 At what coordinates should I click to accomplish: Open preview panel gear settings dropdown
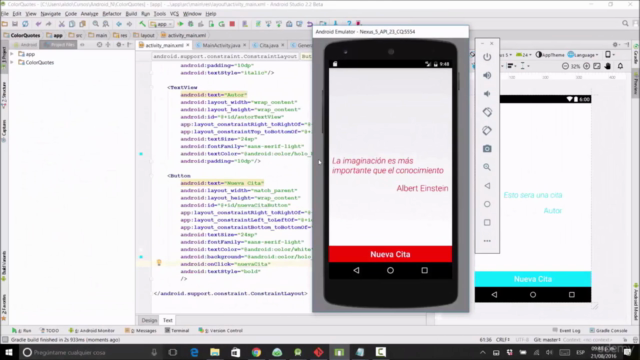click(x=616, y=44)
